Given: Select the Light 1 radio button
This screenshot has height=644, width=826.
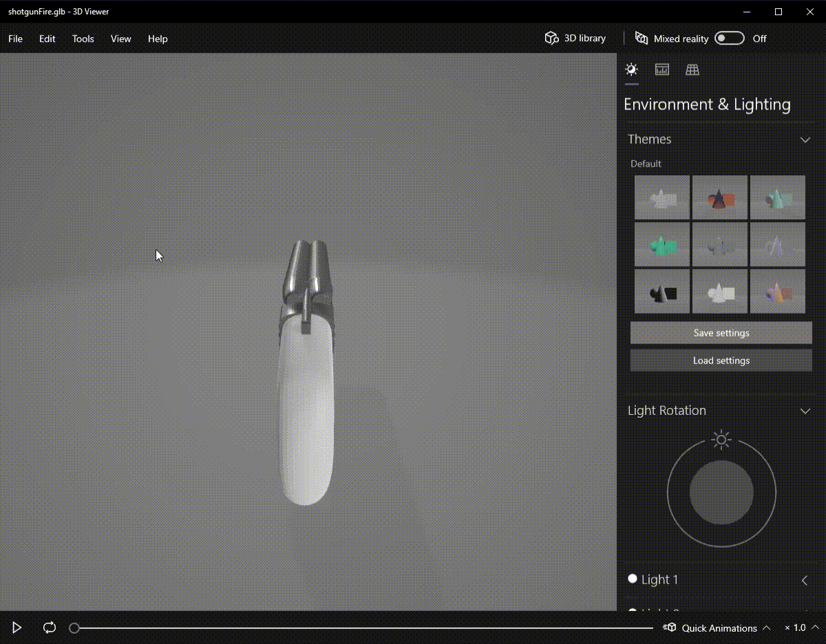Looking at the screenshot, I should [x=632, y=579].
